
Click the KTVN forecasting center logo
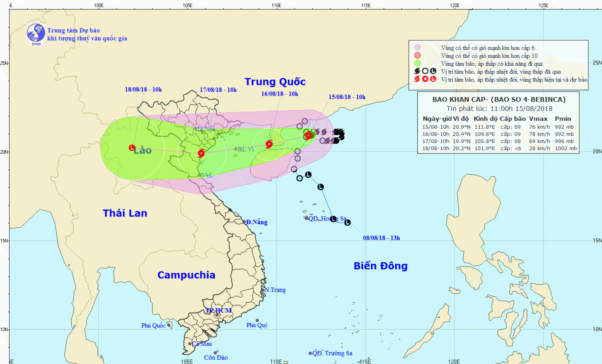click(x=36, y=33)
